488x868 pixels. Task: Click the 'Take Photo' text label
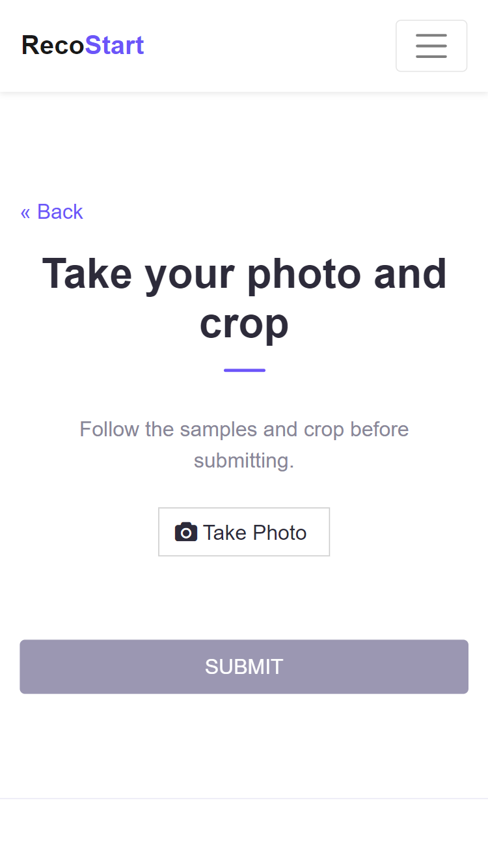[254, 533]
